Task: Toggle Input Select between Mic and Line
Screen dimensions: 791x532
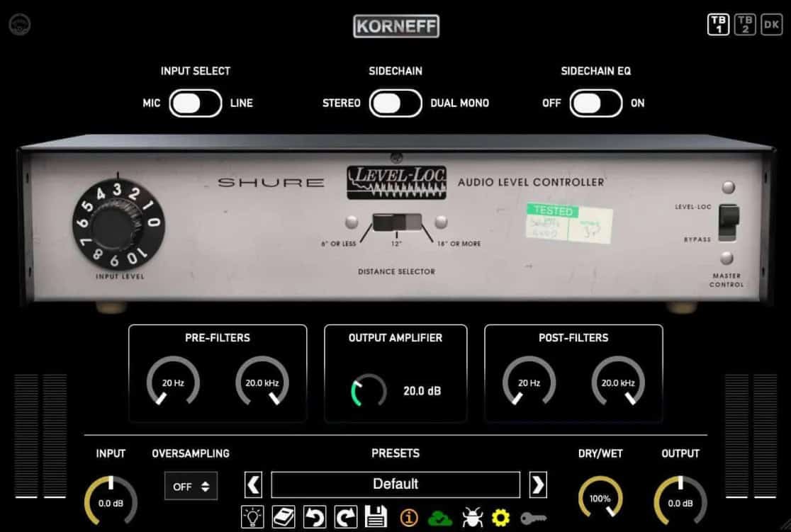Action: 195,103
